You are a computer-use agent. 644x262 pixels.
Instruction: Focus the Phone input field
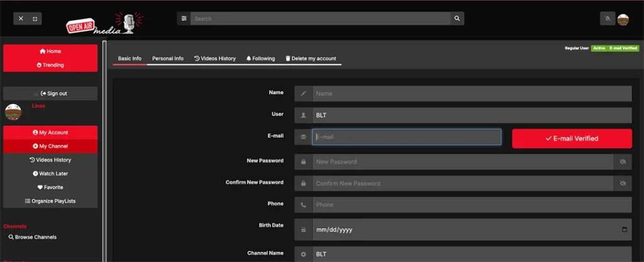[x=472, y=205]
